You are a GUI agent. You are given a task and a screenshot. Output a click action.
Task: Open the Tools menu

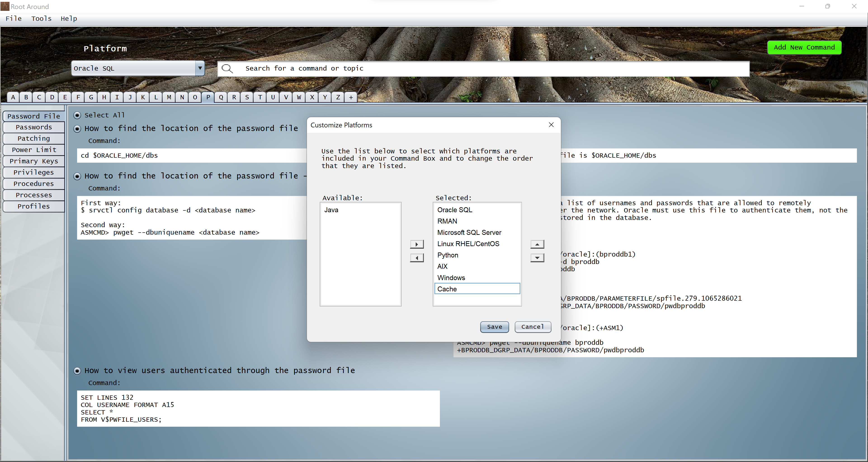pos(41,19)
